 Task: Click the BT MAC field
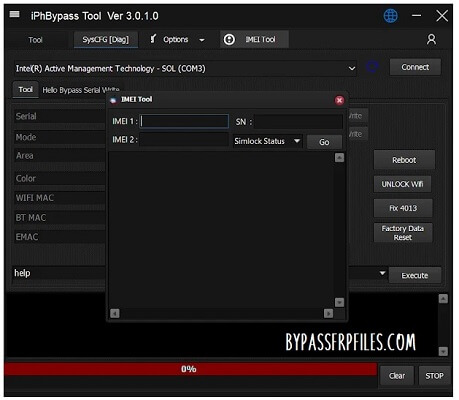click(60, 218)
